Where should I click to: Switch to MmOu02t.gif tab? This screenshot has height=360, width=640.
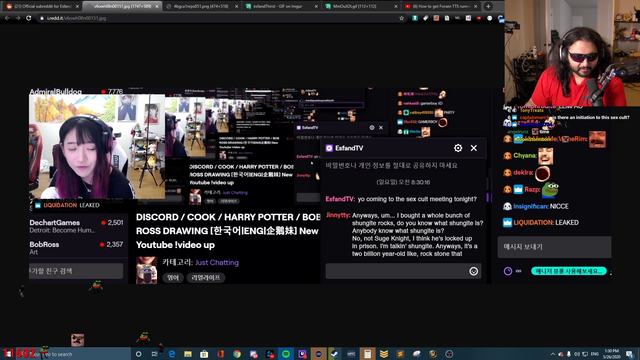[x=361, y=6]
